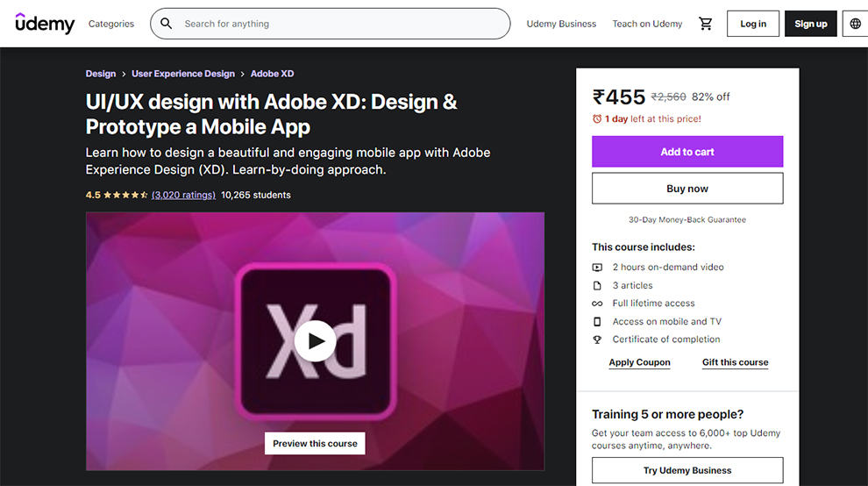Click the alarm clock icon beside 1 day left
The image size is (868, 486).
coord(597,118)
